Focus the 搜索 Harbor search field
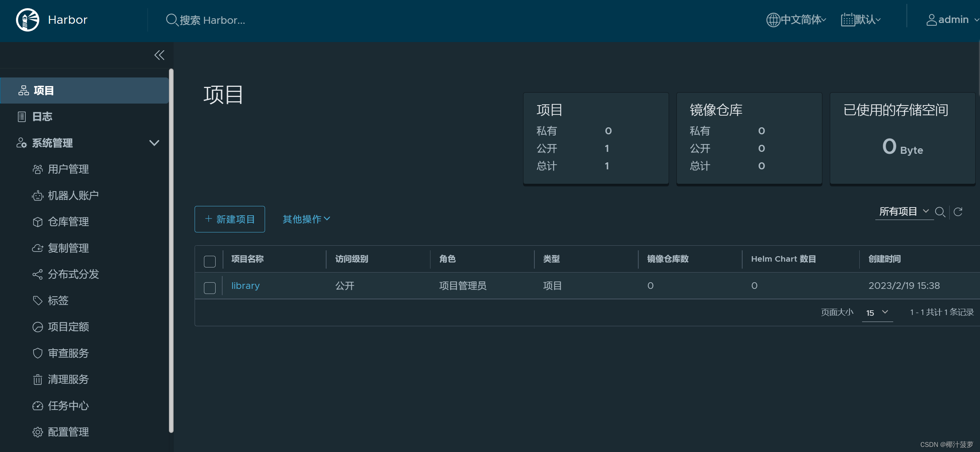The width and height of the screenshot is (980, 452). point(213,20)
